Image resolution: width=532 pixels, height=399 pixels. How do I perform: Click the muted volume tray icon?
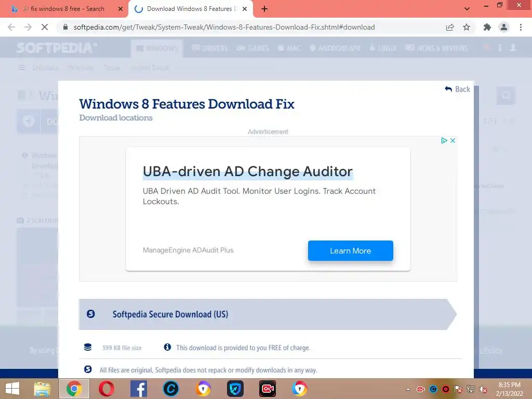pyautogui.click(x=483, y=389)
